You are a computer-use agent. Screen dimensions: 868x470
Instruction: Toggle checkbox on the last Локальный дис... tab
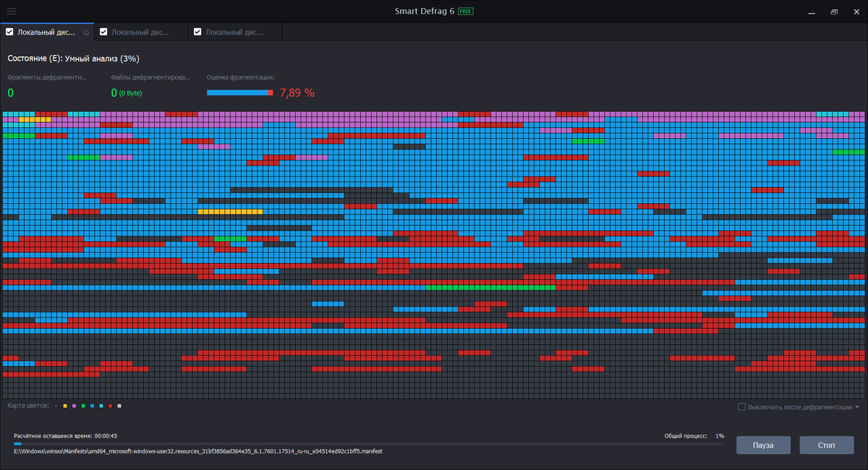[x=197, y=32]
